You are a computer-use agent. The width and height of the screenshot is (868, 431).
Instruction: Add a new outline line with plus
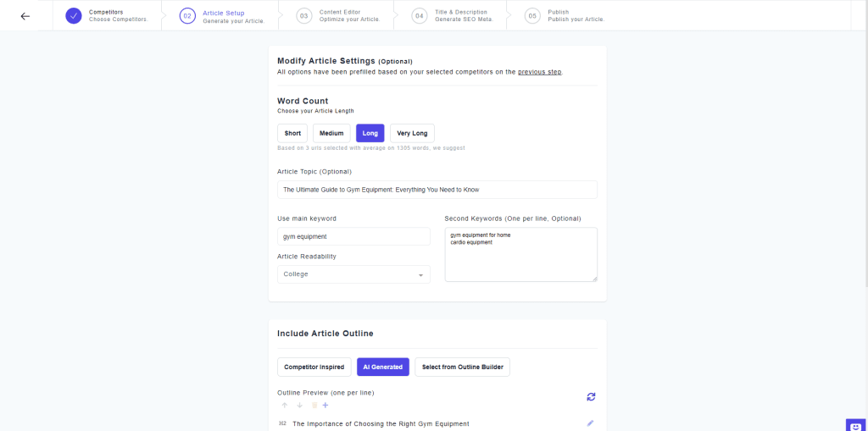click(x=325, y=406)
